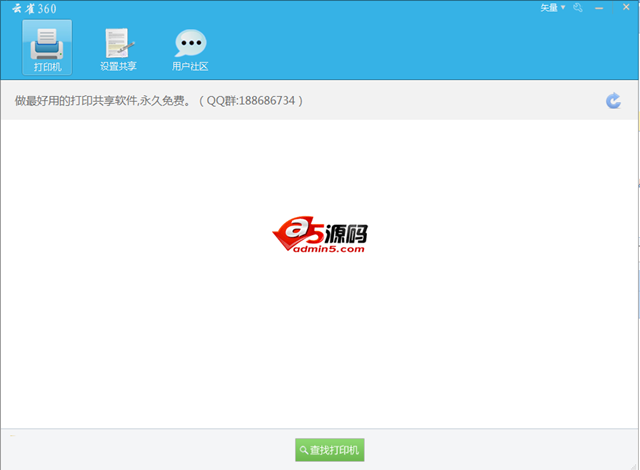Viewport: 640px width, 470px height.
Task: Open the 矢量 dropdown in title bar
Action: [x=553, y=8]
